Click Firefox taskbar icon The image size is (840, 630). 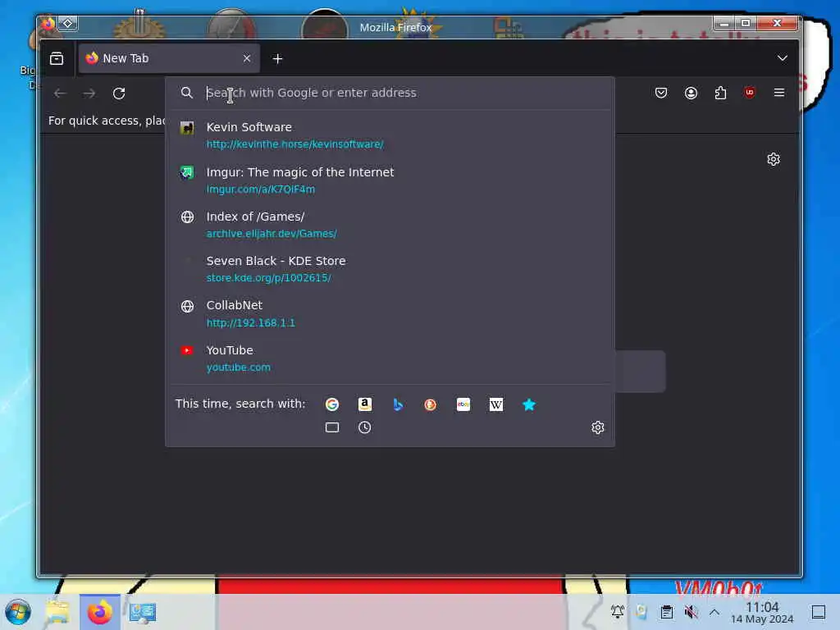pyautogui.click(x=99, y=612)
